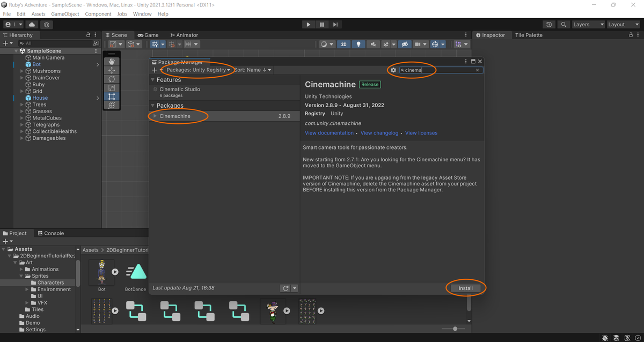Open Hierarchy create (+) dropdown

click(x=7, y=43)
